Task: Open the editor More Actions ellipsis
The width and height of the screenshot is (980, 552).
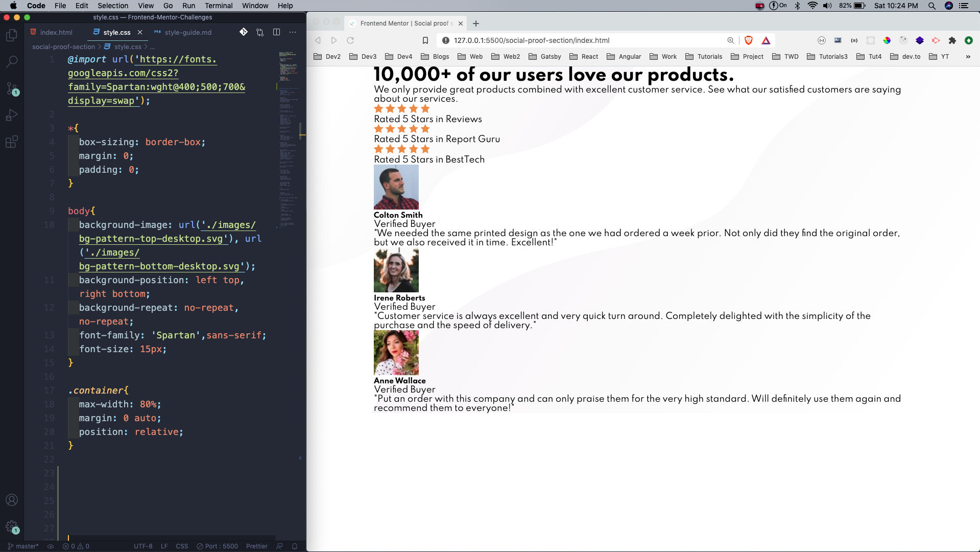Action: click(293, 32)
